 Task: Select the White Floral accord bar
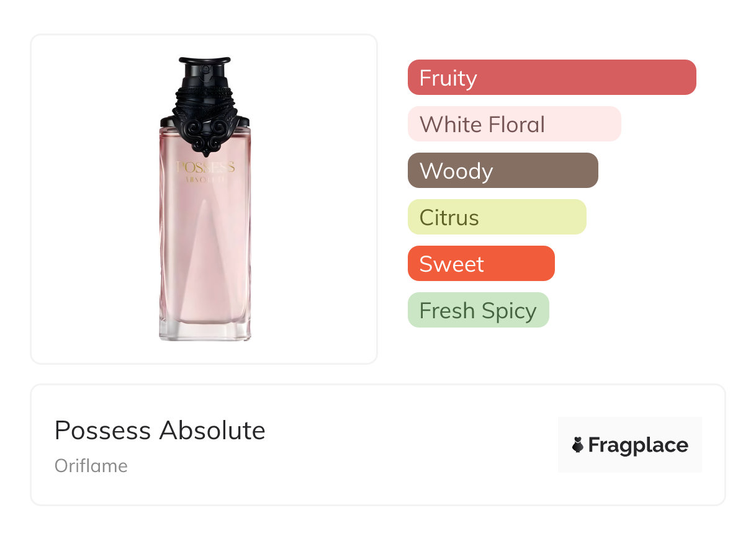[514, 124]
